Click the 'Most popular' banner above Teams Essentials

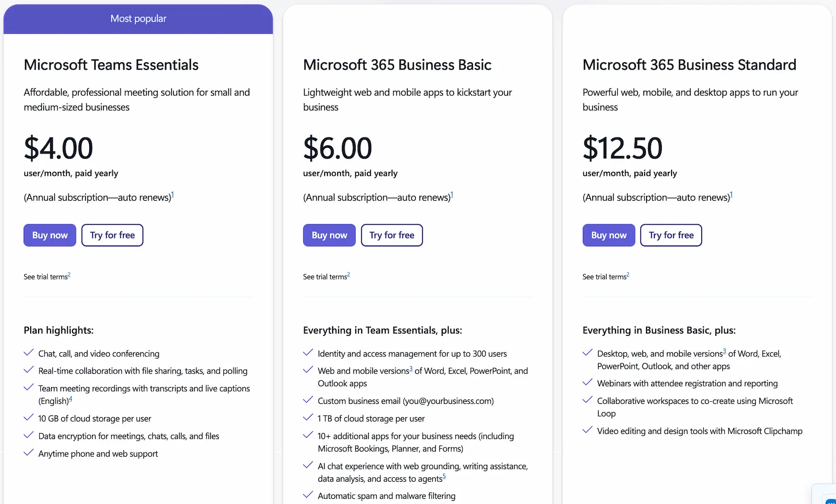pos(138,19)
